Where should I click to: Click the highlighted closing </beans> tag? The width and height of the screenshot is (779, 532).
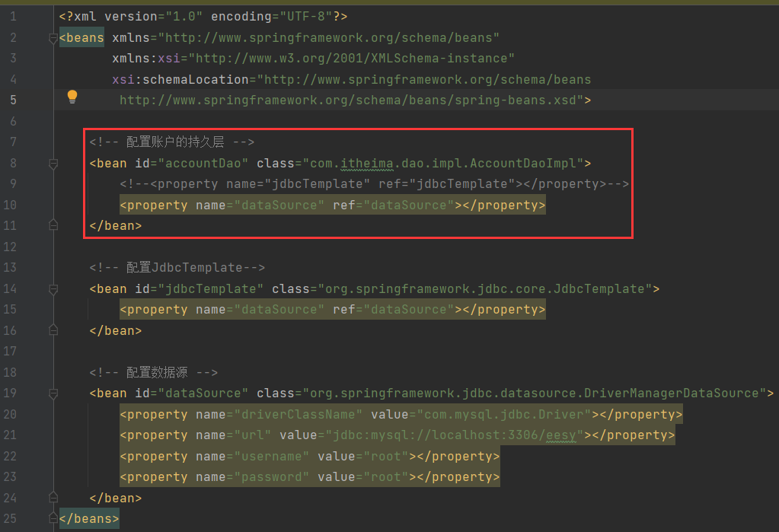pos(88,518)
